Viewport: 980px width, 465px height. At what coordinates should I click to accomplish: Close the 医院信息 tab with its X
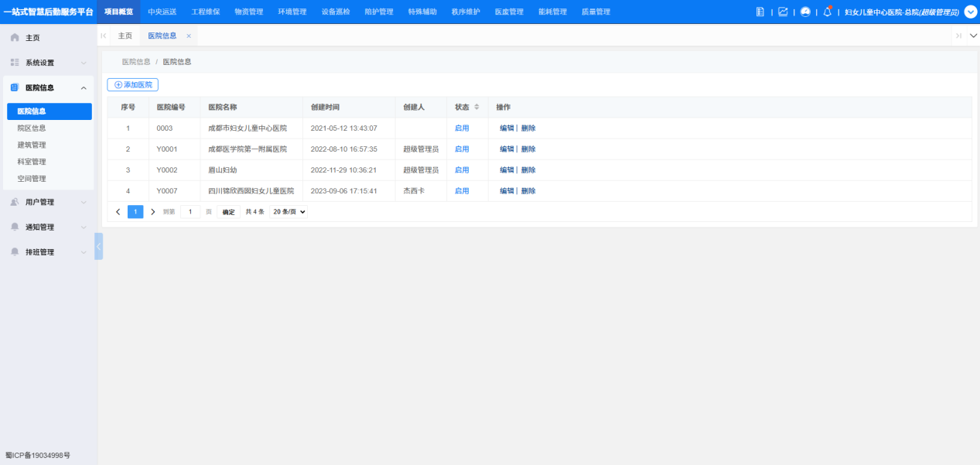pos(189,36)
